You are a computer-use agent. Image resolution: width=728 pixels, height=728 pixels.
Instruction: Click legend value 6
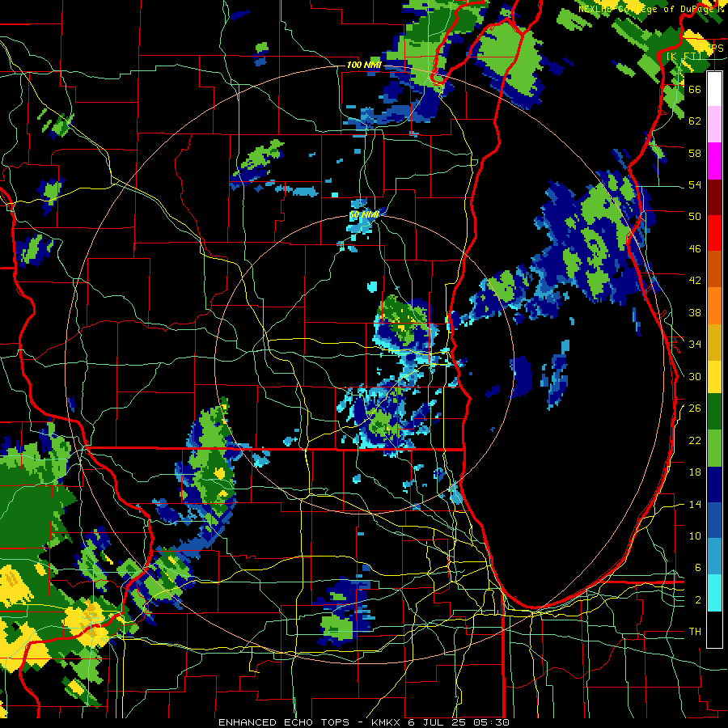click(x=698, y=568)
